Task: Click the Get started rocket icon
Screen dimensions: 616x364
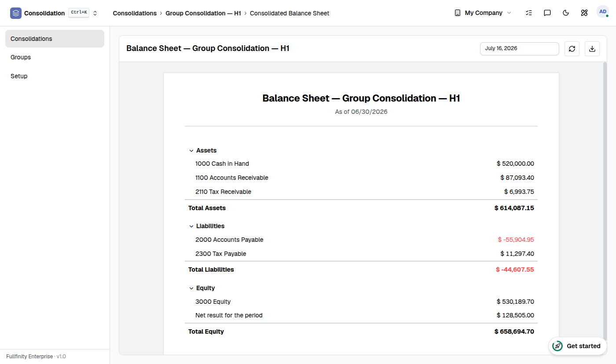Action: (557, 346)
